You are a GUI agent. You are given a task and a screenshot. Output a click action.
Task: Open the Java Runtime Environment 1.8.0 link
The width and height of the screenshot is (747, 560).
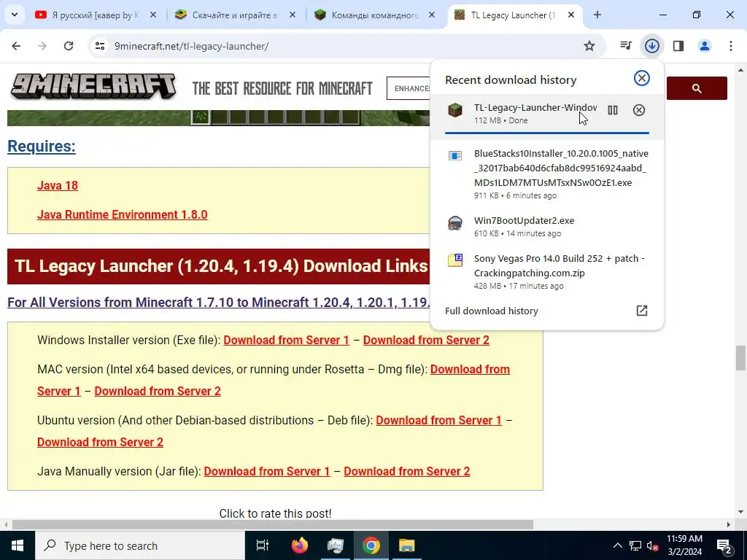click(x=123, y=215)
